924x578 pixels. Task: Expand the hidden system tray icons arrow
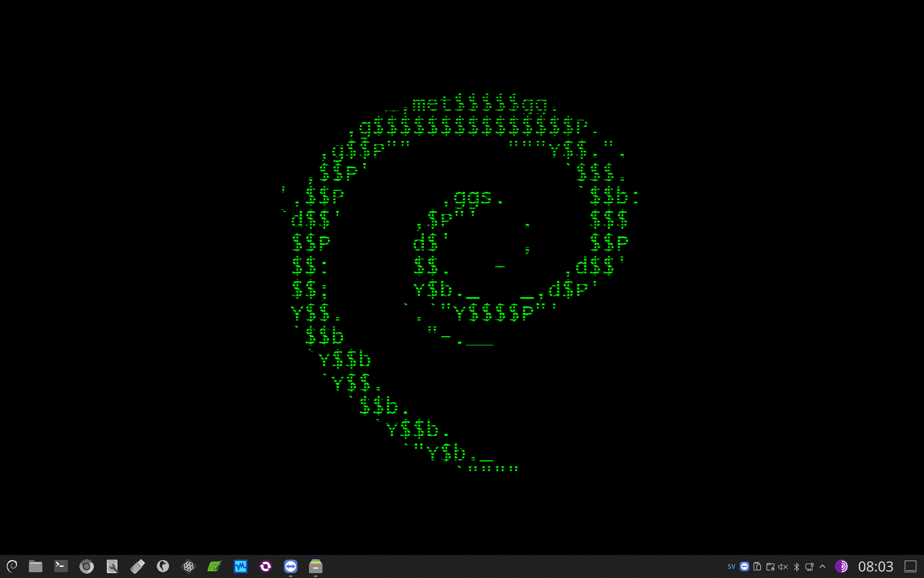click(x=822, y=566)
